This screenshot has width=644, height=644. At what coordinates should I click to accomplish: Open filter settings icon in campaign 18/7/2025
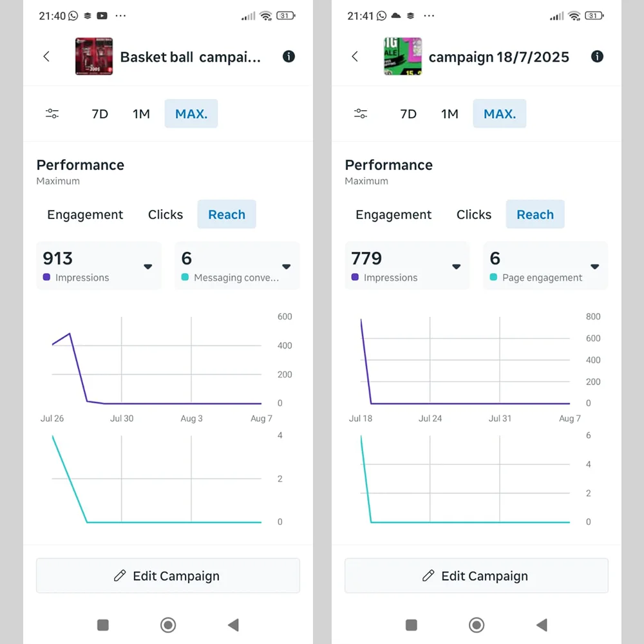click(x=361, y=114)
